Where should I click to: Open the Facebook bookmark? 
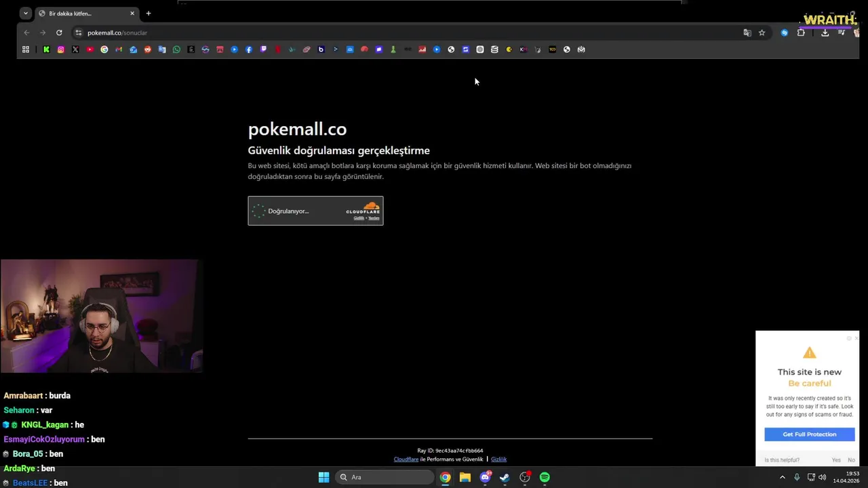click(x=249, y=49)
